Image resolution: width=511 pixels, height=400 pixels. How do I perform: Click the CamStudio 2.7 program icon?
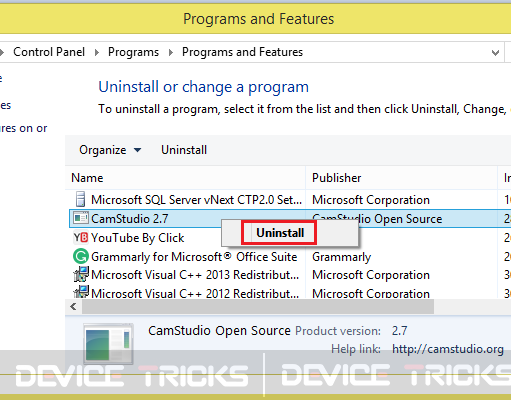[x=81, y=218]
